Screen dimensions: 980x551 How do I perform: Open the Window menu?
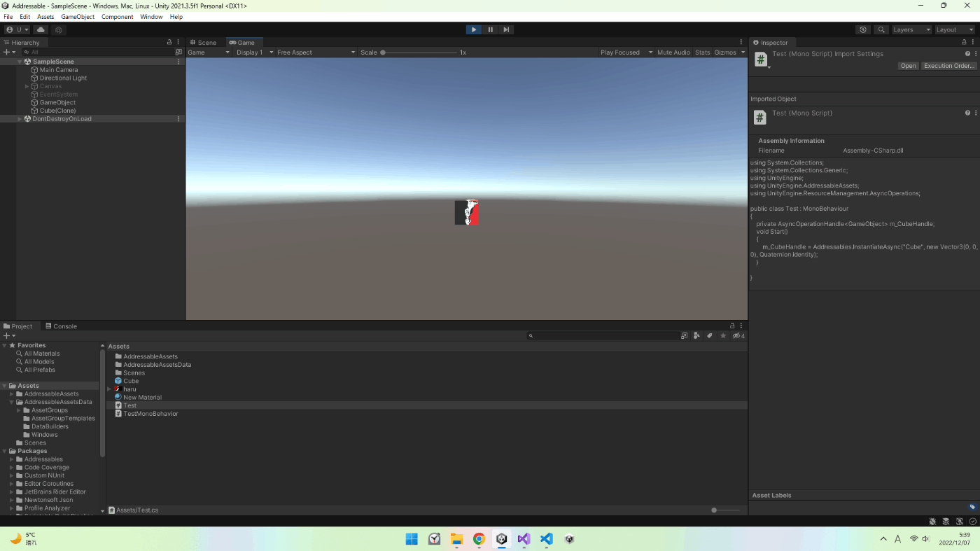pos(151,17)
